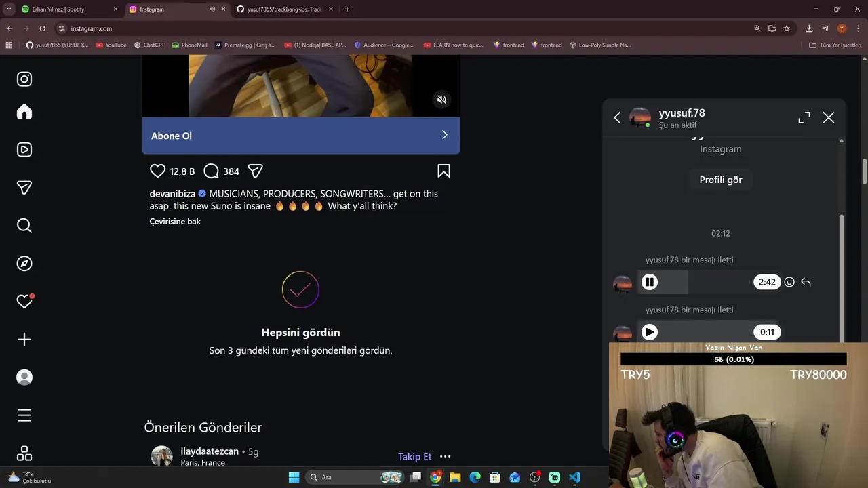Play the 0:11 voice message
Viewport: 868px width, 488px height.
point(650,332)
